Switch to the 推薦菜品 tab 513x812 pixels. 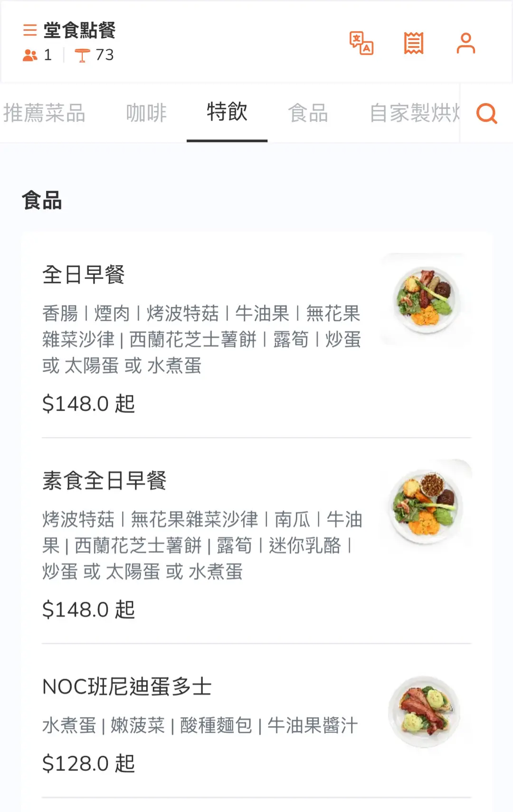[x=44, y=113]
